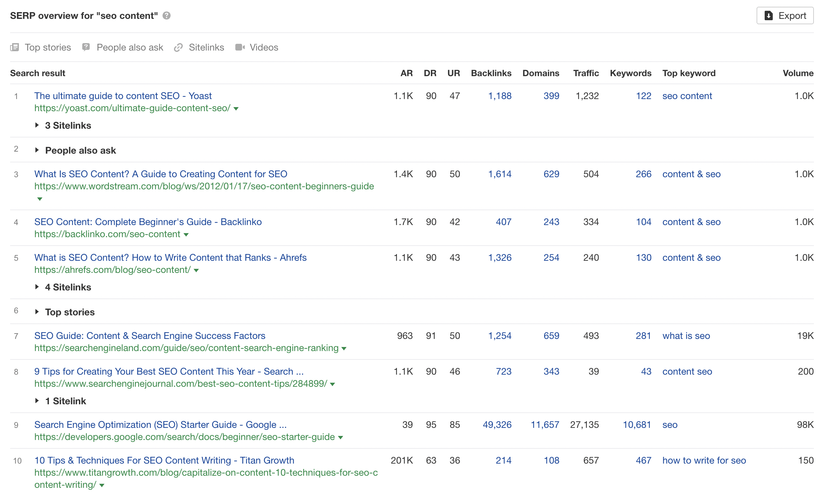Click top keyword "what is seo"
Screen dimensions: 824x504
686,336
